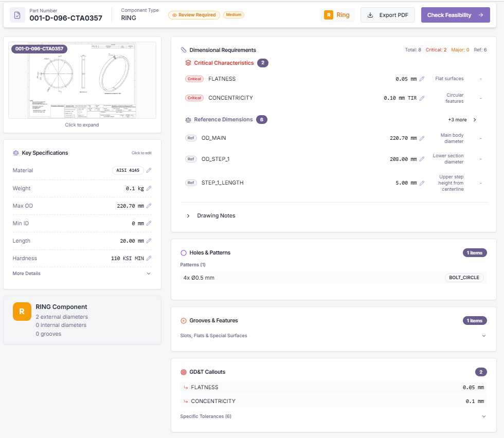Click the Review Required status badge
Screen dimensions: 504x438
coord(194,15)
